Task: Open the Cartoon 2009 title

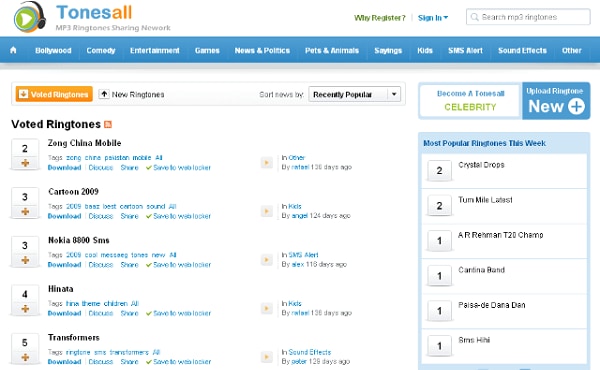Action: point(73,192)
